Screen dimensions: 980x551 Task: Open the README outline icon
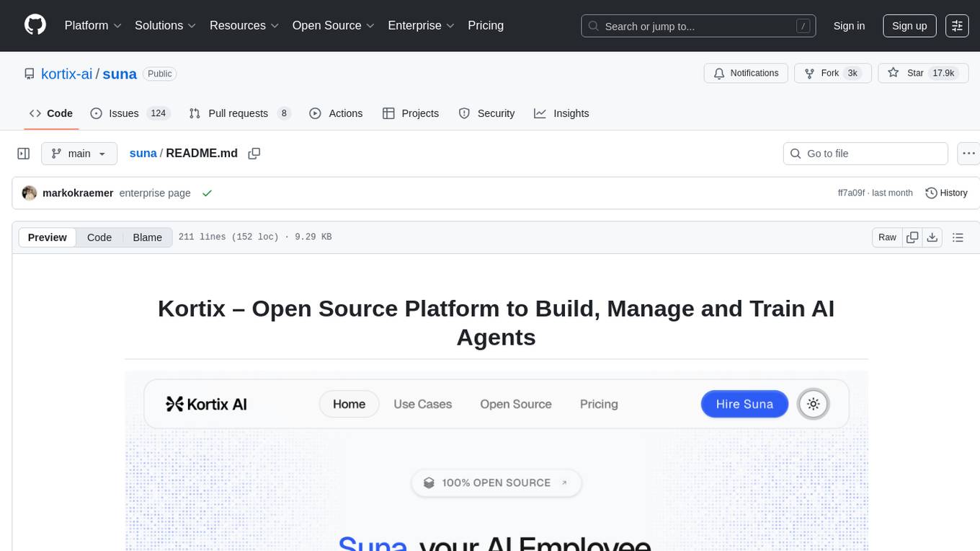click(x=958, y=237)
